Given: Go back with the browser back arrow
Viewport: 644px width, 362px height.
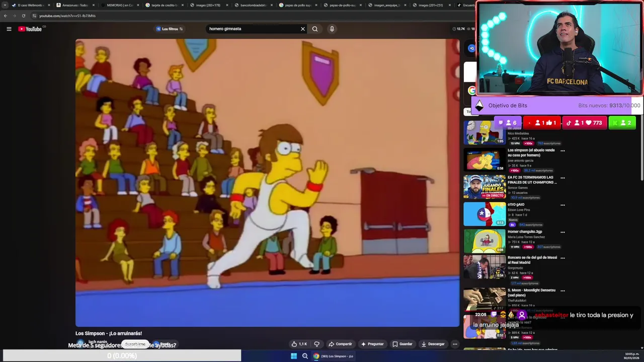Looking at the screenshot, I should point(5,16).
